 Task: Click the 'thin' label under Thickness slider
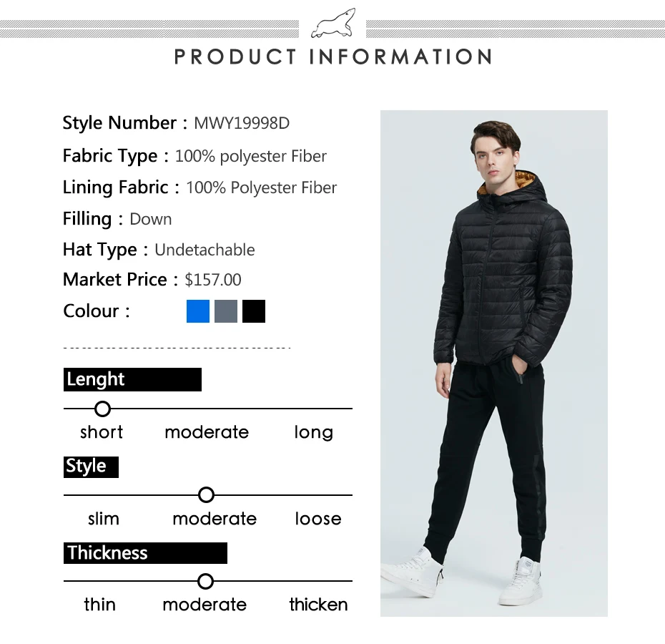point(99,605)
